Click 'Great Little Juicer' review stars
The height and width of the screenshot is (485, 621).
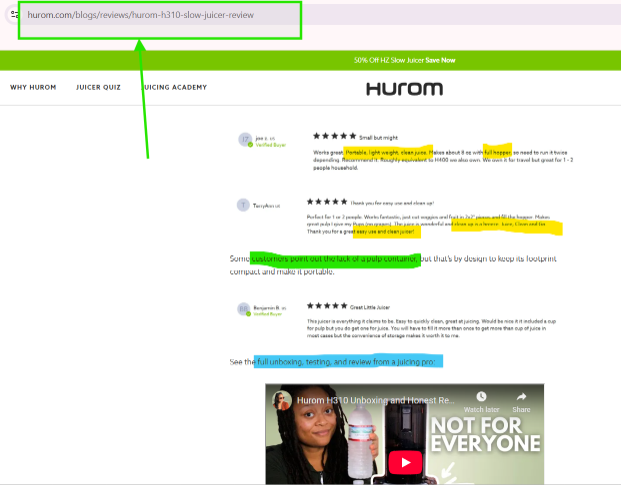(x=327, y=306)
